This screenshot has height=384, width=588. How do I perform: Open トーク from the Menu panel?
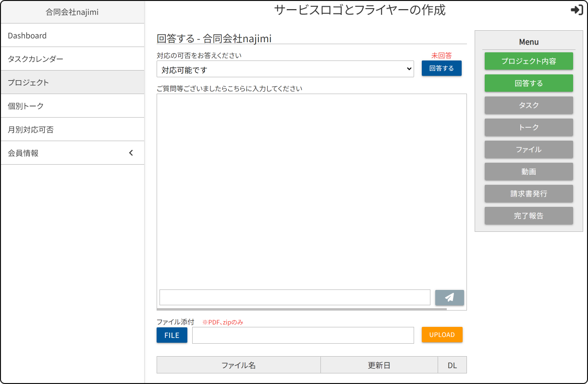click(528, 127)
